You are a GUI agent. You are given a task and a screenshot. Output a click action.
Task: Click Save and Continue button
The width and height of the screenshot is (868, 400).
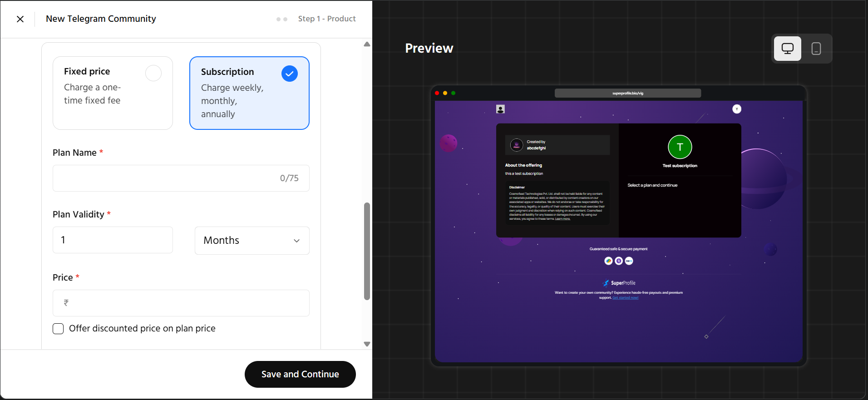coord(300,374)
